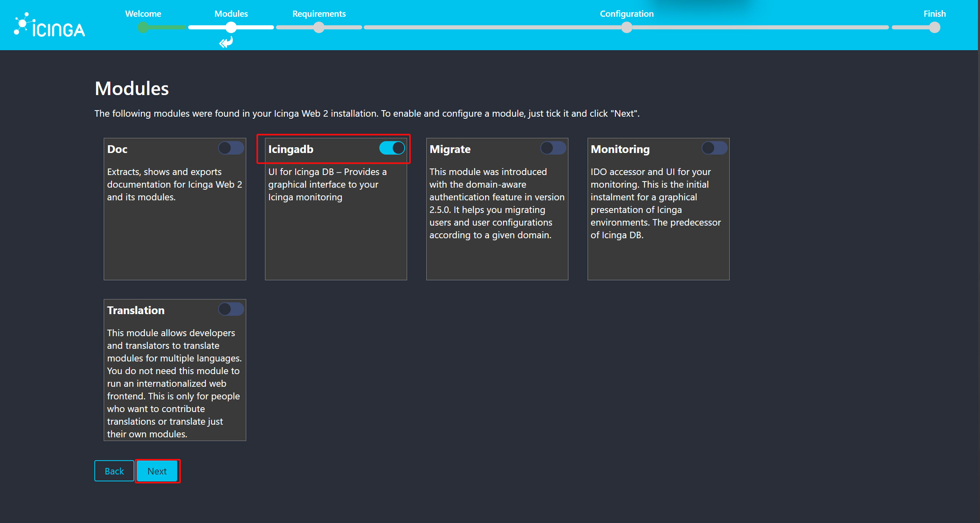Image resolution: width=980 pixels, height=523 pixels.
Task: Click the Icingadb module card description
Action: tap(327, 184)
